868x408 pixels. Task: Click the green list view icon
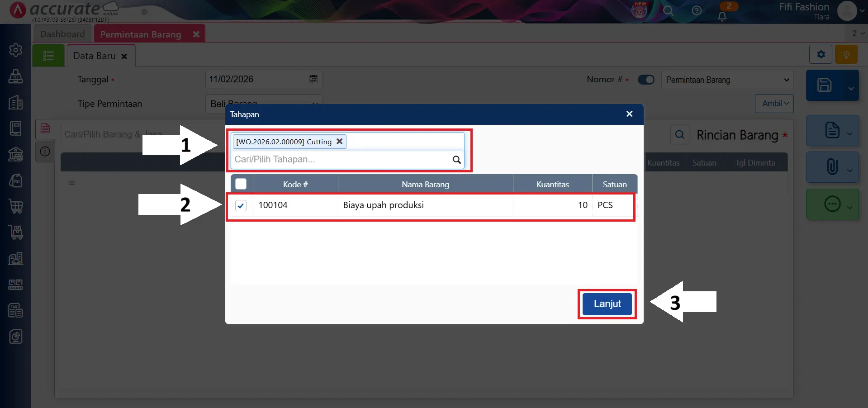coord(48,56)
